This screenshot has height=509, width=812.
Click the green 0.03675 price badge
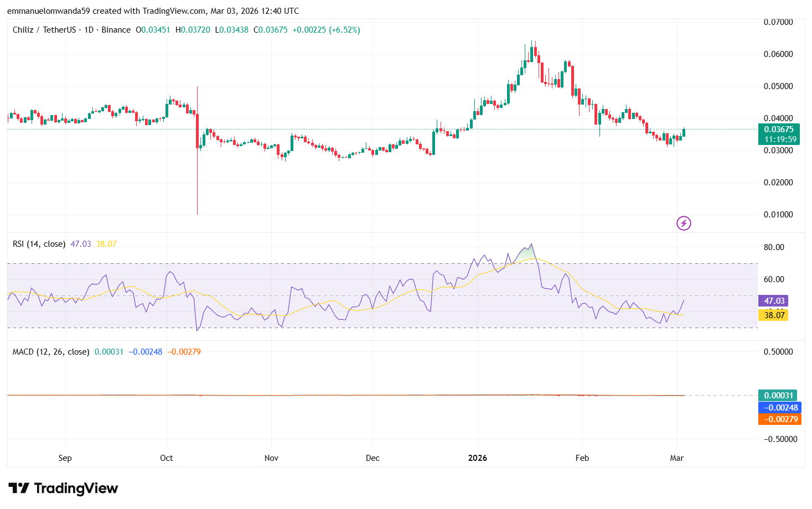(x=780, y=130)
